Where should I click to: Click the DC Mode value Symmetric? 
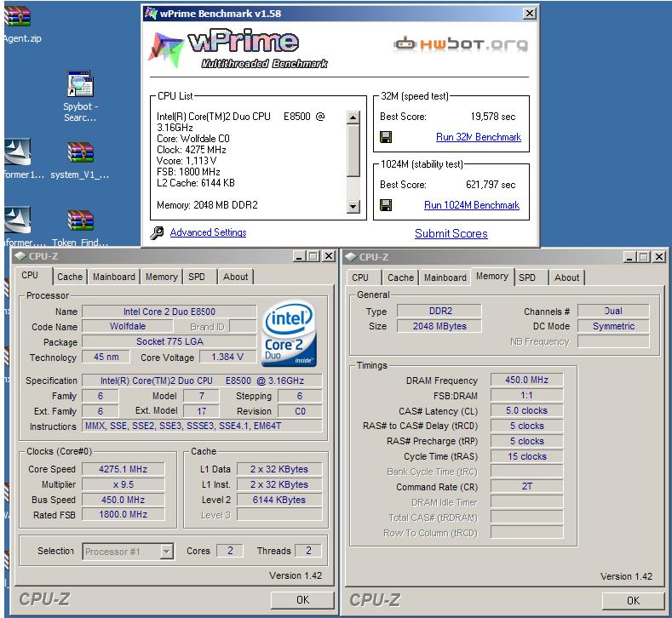coord(613,326)
